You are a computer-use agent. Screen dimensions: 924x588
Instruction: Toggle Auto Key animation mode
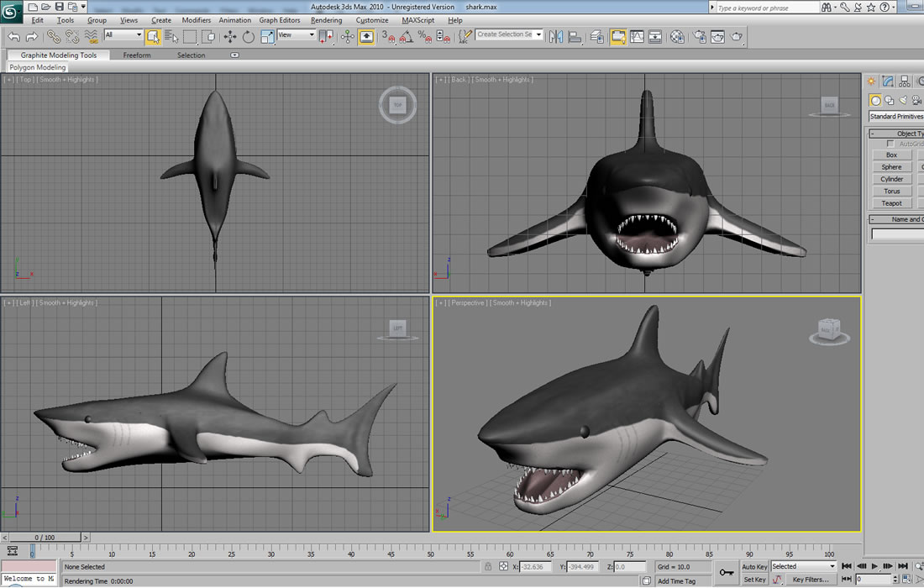754,567
